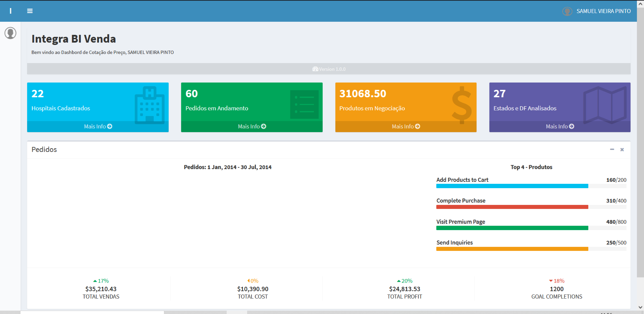Click the $10,390.90 total cost value
The image size is (644, 314).
(x=253, y=289)
